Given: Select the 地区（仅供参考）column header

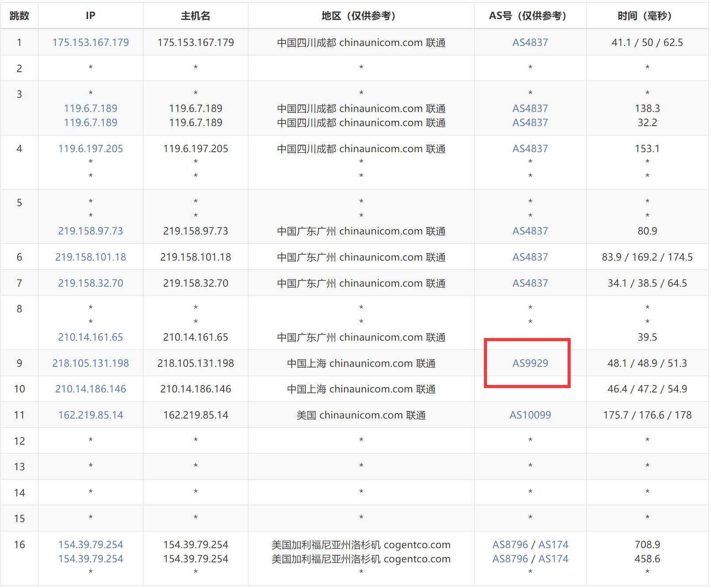Looking at the screenshot, I should click(361, 16).
